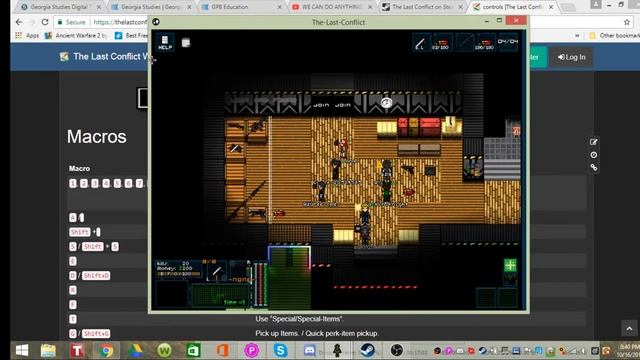
Task: Select the controls [The Last Conflict] tab
Action: [x=513, y=7]
